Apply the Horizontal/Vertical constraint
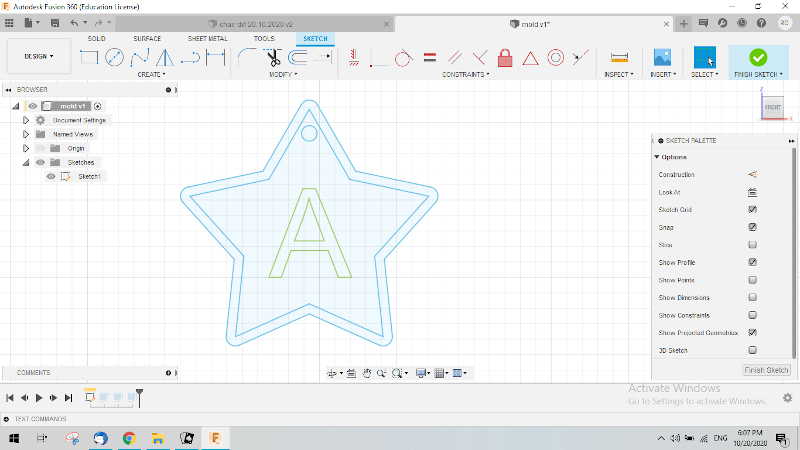 (354, 58)
